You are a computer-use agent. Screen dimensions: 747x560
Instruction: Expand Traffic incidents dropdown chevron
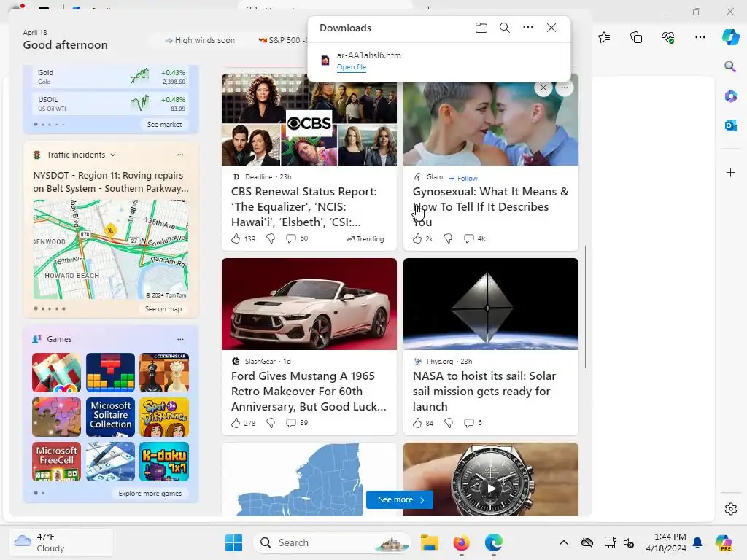(x=113, y=155)
